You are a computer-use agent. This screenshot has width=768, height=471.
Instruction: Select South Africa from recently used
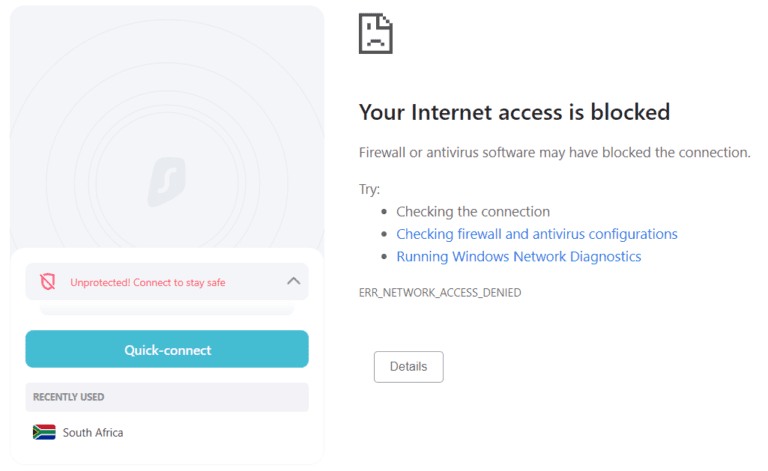[93, 433]
